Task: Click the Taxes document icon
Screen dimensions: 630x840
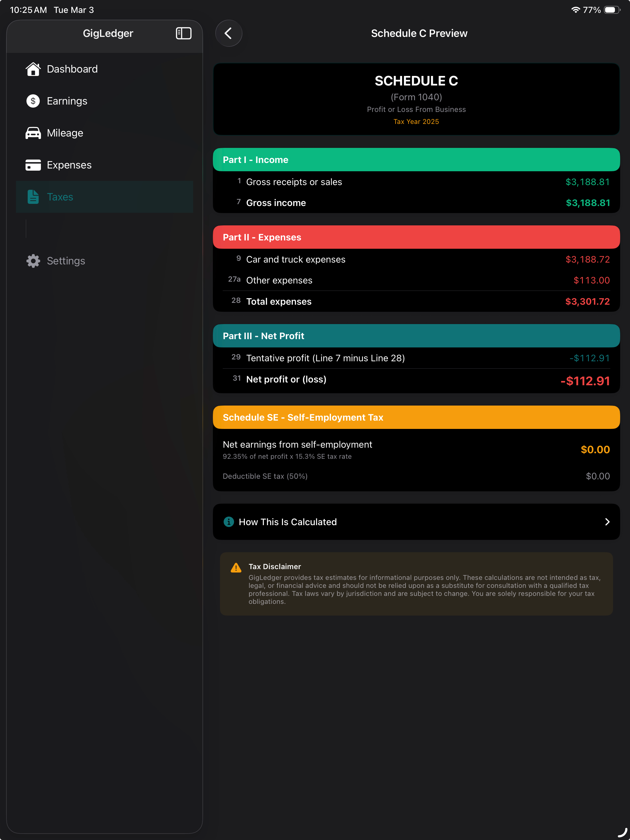Action: pyautogui.click(x=33, y=197)
